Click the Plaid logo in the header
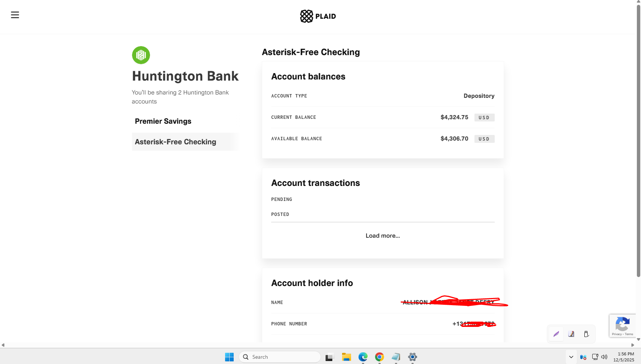The image size is (641, 364). pyautogui.click(x=318, y=16)
